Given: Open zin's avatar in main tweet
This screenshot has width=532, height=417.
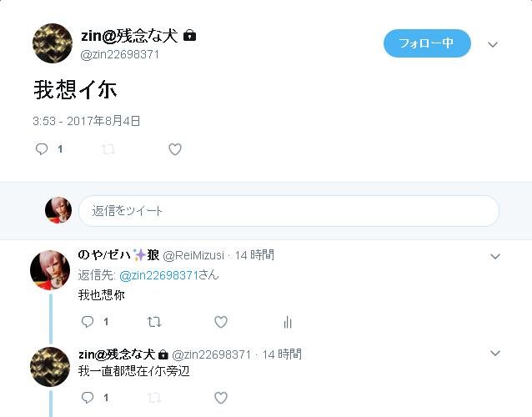Looking at the screenshot, I should (53, 43).
